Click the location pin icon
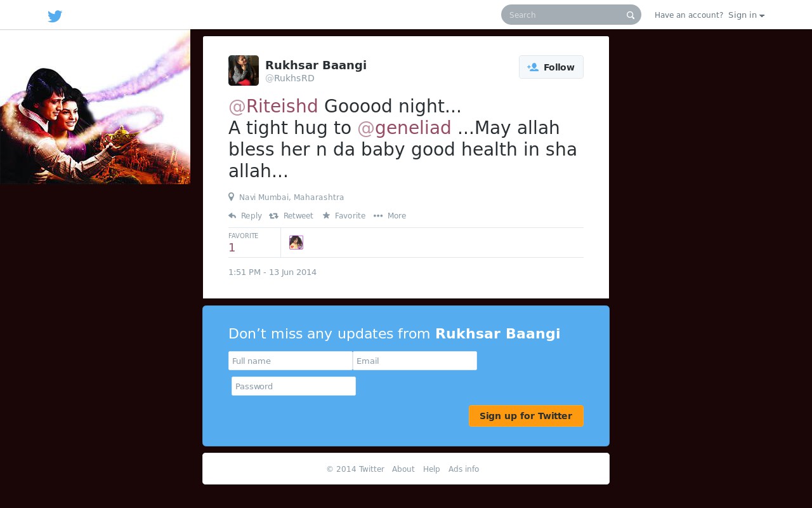812x508 pixels. pyautogui.click(x=231, y=197)
